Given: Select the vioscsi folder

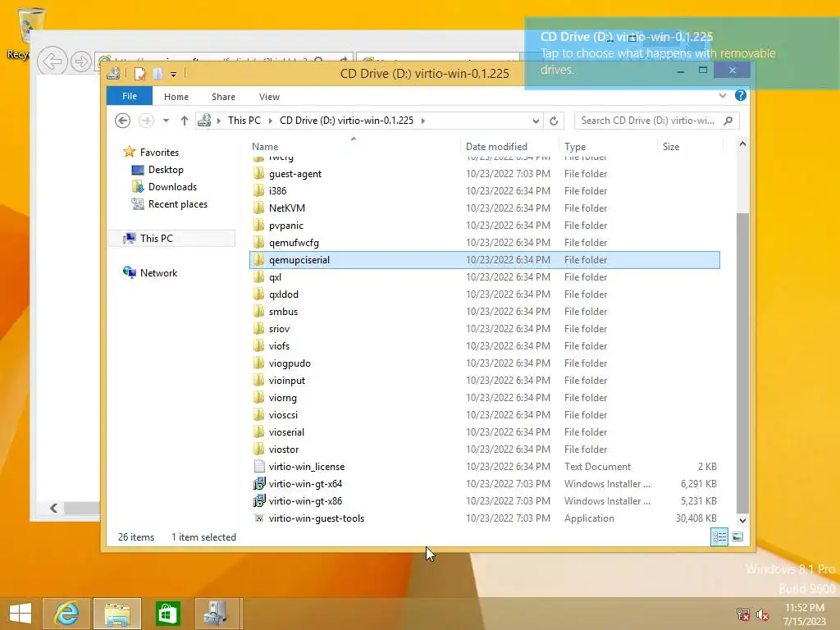Looking at the screenshot, I should [283, 414].
